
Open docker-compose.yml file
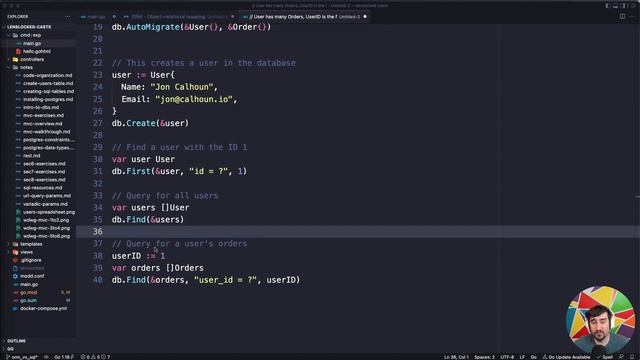tap(43, 309)
